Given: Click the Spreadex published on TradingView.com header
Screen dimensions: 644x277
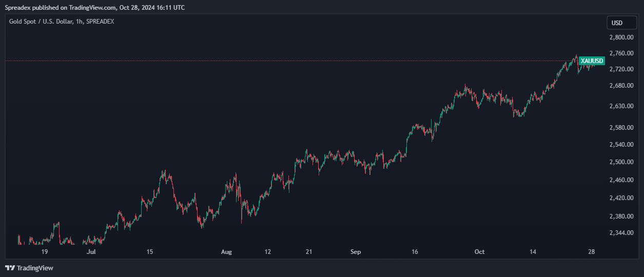Looking at the screenshot, I should (x=95, y=7).
